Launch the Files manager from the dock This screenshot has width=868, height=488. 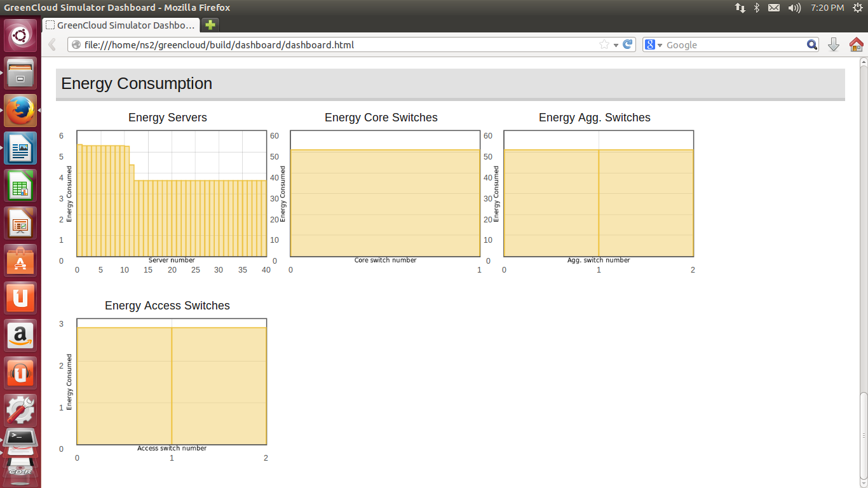20,73
